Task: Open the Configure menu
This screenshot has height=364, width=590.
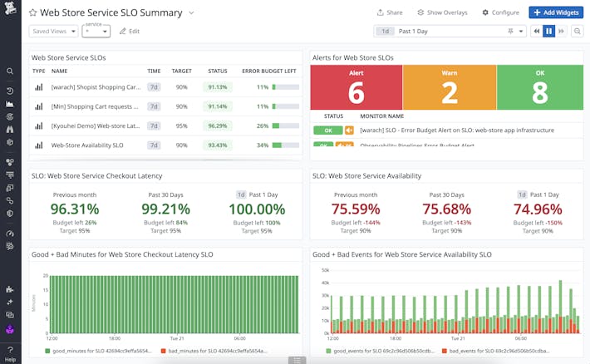Action: point(499,12)
